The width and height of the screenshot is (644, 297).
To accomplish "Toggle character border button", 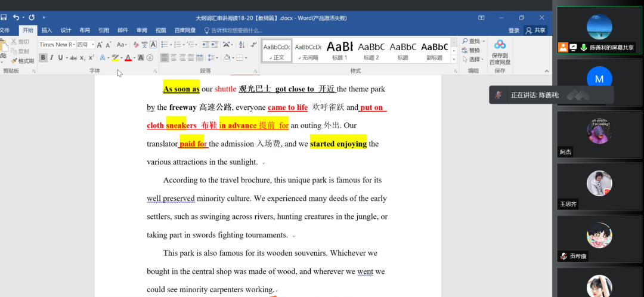I will 153,45.
